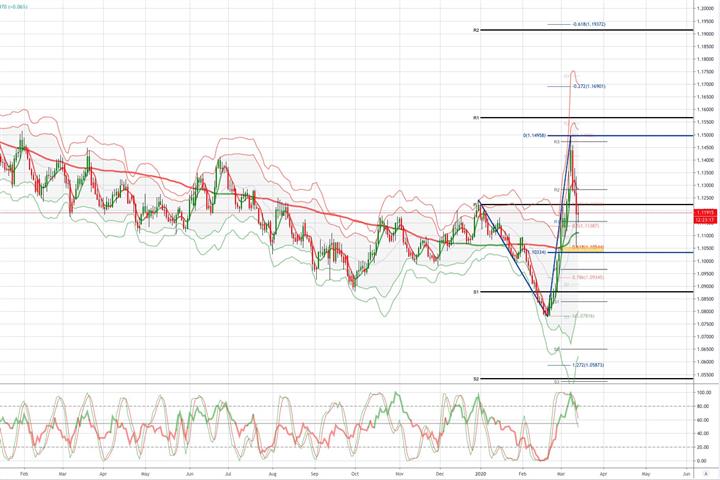
Task: Select the R1 pivot resistance line label
Action: [476, 118]
